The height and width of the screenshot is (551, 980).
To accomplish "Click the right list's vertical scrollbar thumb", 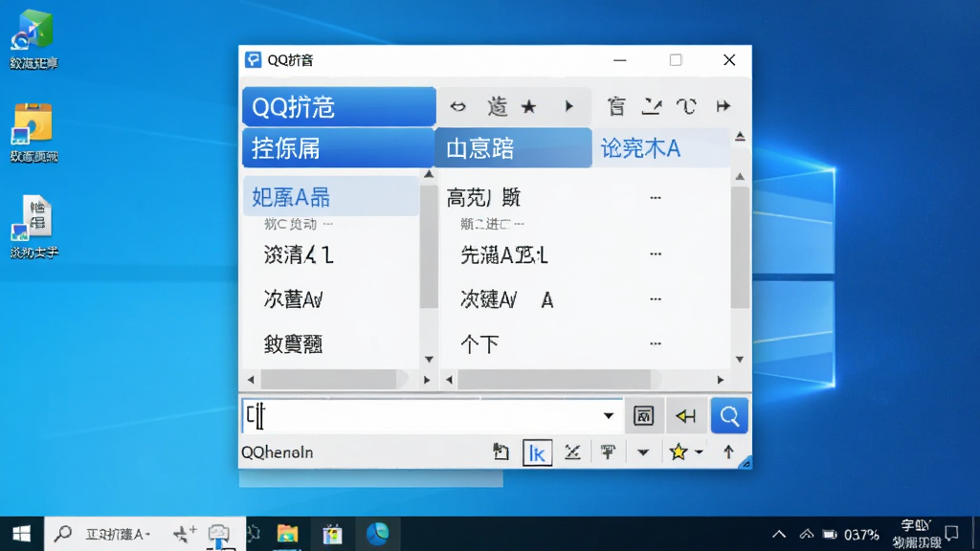I will (x=740, y=248).
